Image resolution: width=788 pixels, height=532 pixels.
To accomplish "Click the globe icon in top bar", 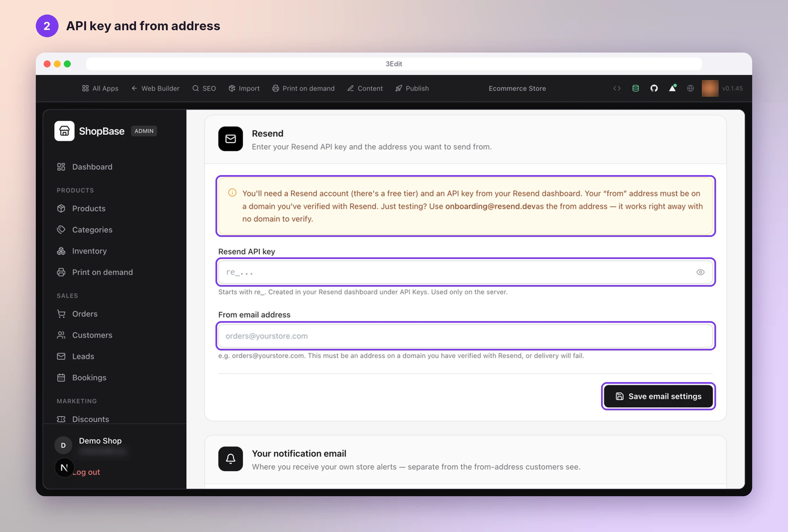I will 690,88.
